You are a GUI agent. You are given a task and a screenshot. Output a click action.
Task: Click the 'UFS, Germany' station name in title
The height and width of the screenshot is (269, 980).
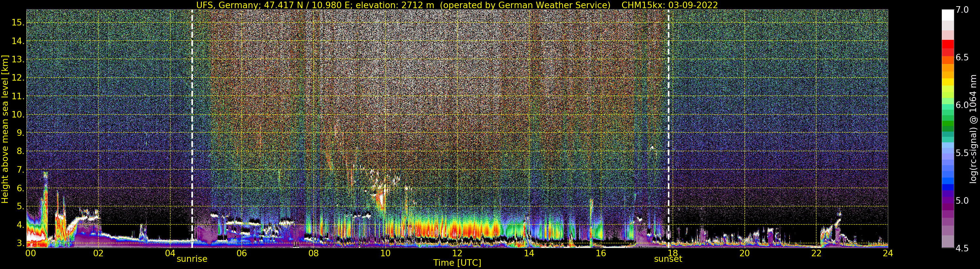click(227, 5)
